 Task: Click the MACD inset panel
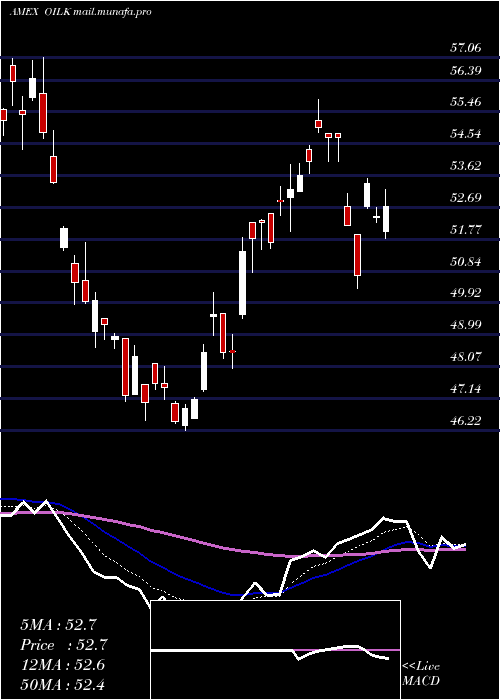[x=275, y=650]
